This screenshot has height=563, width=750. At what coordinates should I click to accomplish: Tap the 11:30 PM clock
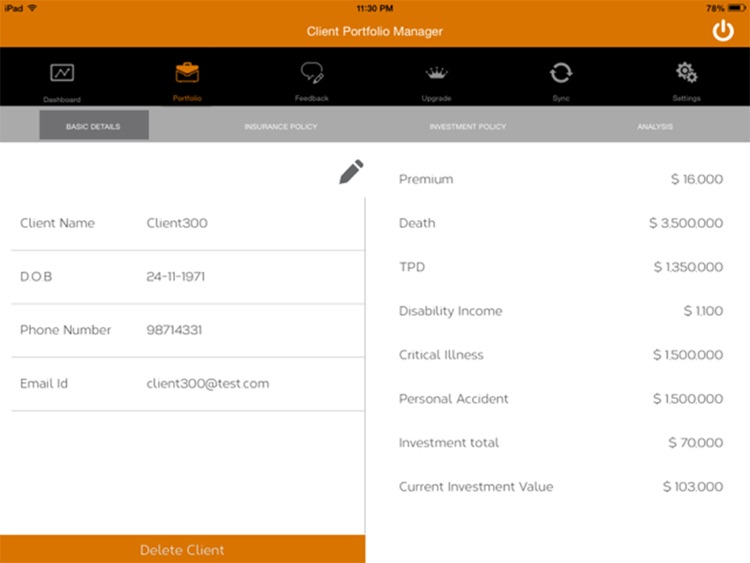pos(375,8)
